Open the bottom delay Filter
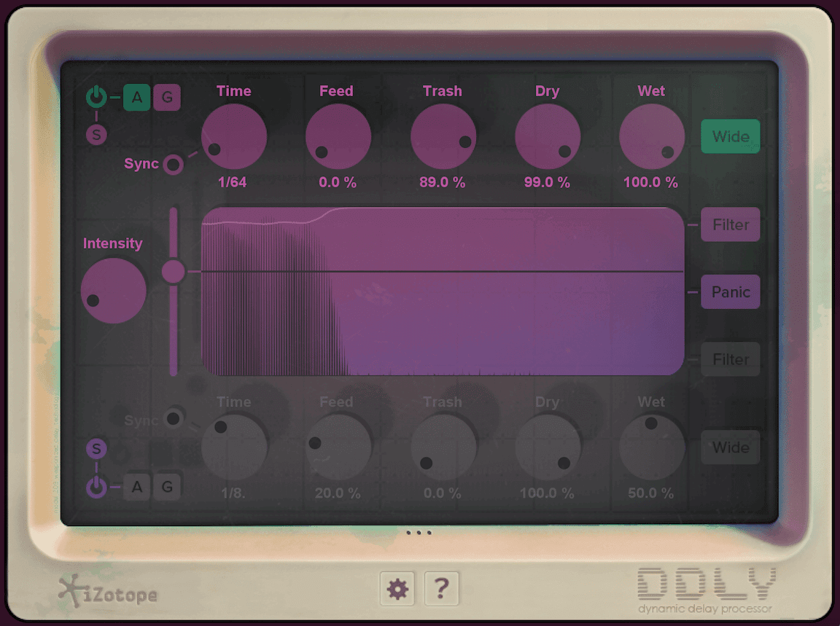 [x=731, y=359]
